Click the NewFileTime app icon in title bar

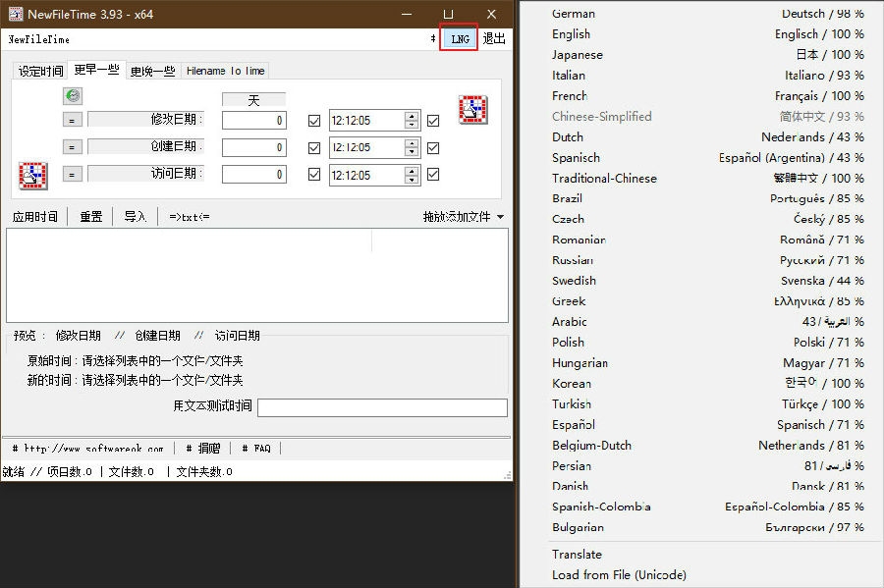(x=15, y=14)
